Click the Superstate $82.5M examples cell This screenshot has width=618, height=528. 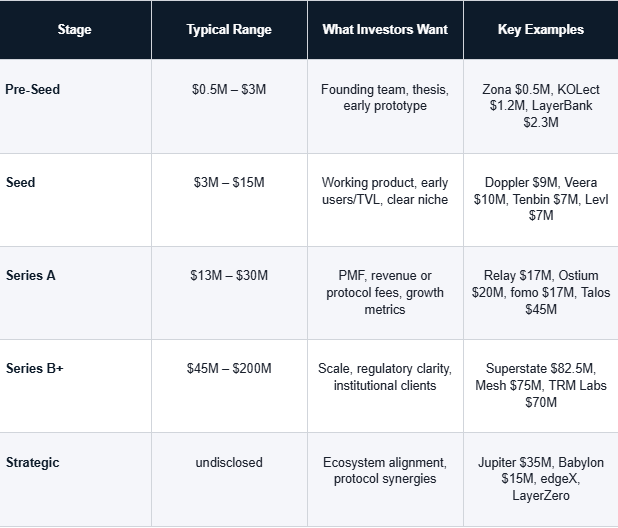(x=541, y=386)
